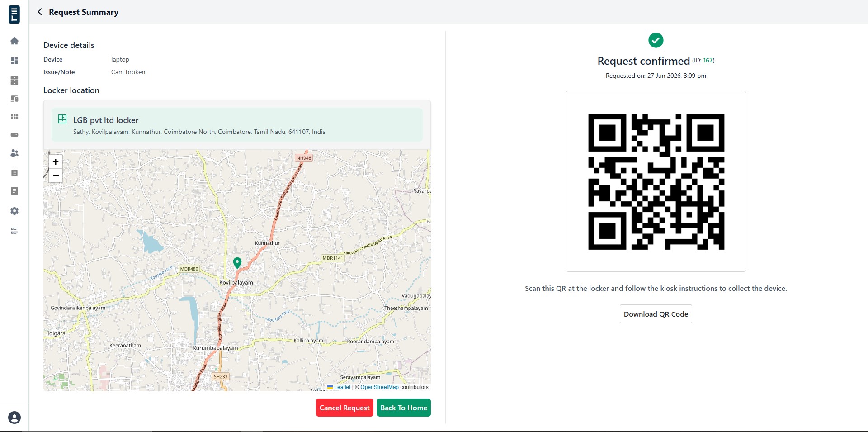Screen dimensions: 868x432
Task: Open the document report icon in sidebar
Action: [x=14, y=191]
